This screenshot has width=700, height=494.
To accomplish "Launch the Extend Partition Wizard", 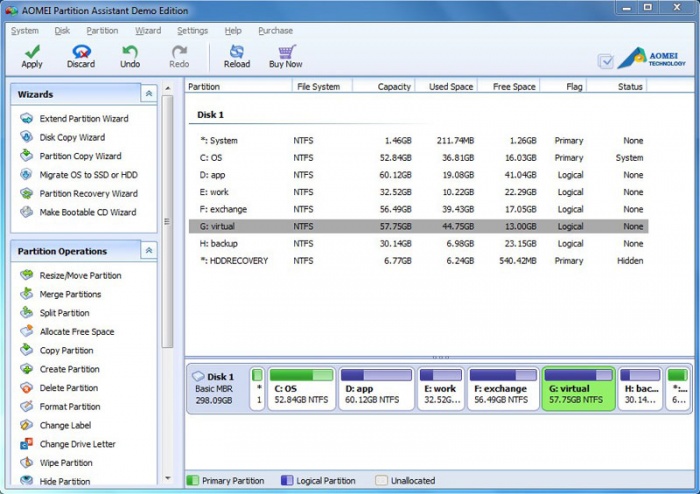I will pos(83,119).
